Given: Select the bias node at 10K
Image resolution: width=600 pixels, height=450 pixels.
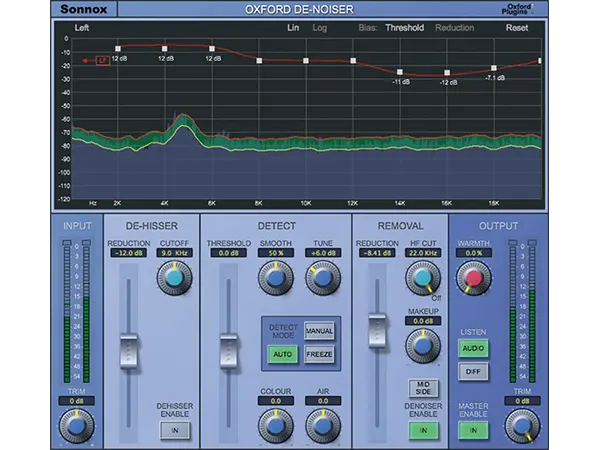Looking at the screenshot, I should point(306,60).
